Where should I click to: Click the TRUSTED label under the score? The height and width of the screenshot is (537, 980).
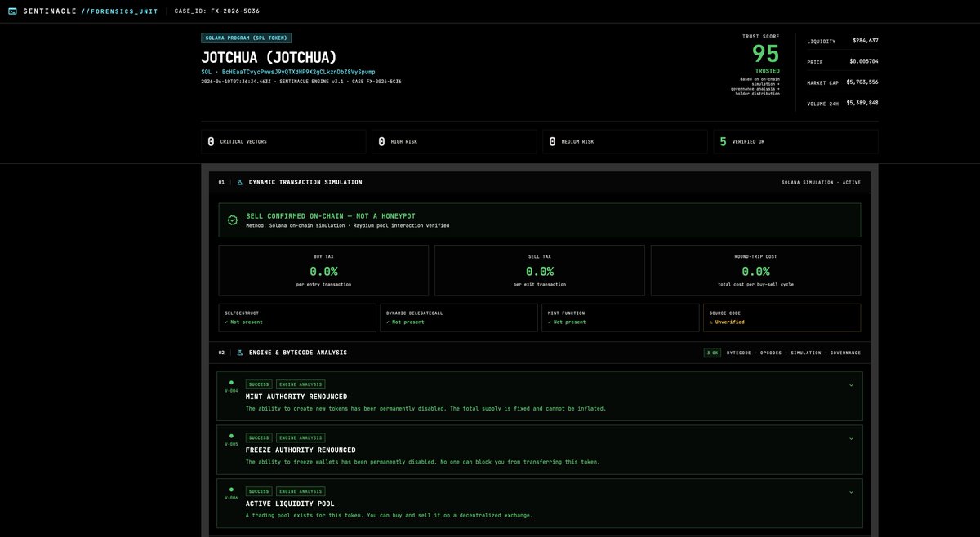coord(768,71)
